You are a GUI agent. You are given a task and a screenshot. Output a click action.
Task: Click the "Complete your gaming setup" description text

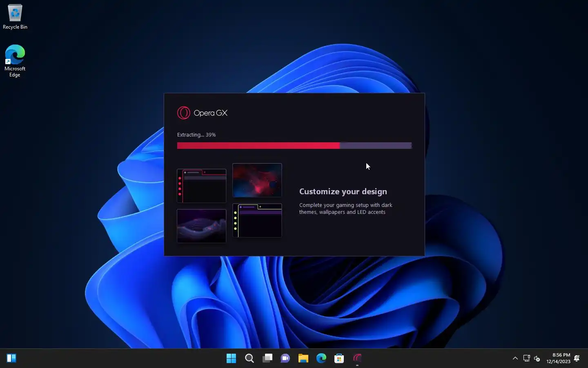pos(345,209)
